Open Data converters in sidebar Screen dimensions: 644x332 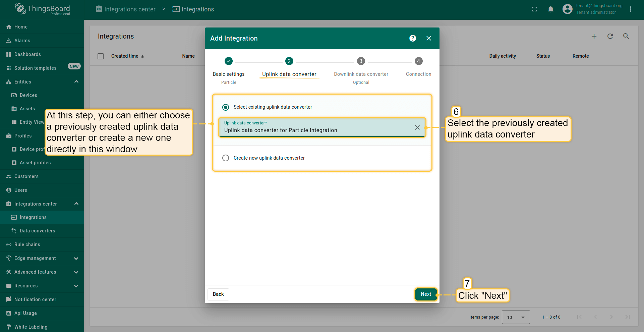[x=37, y=231]
